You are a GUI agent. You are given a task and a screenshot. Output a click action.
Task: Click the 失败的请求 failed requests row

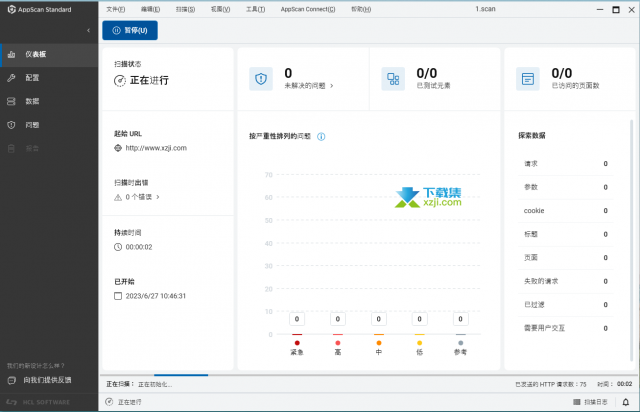point(566,281)
